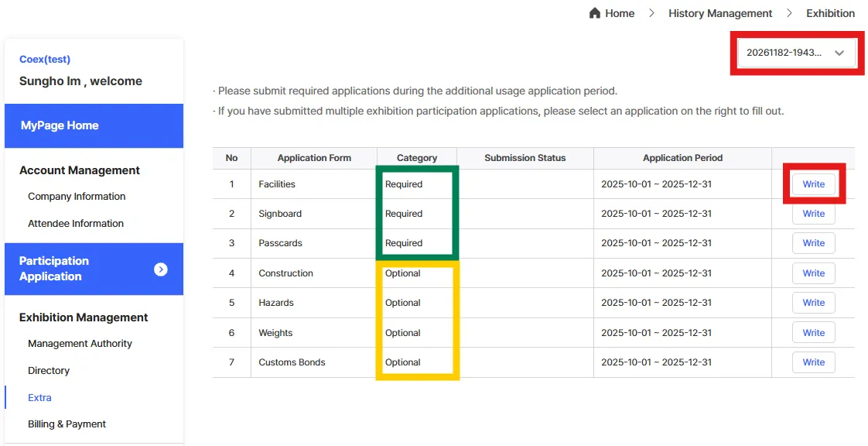Image resolution: width=868 pixels, height=446 pixels.
Task: Click Write for Passcards application
Action: pyautogui.click(x=813, y=243)
